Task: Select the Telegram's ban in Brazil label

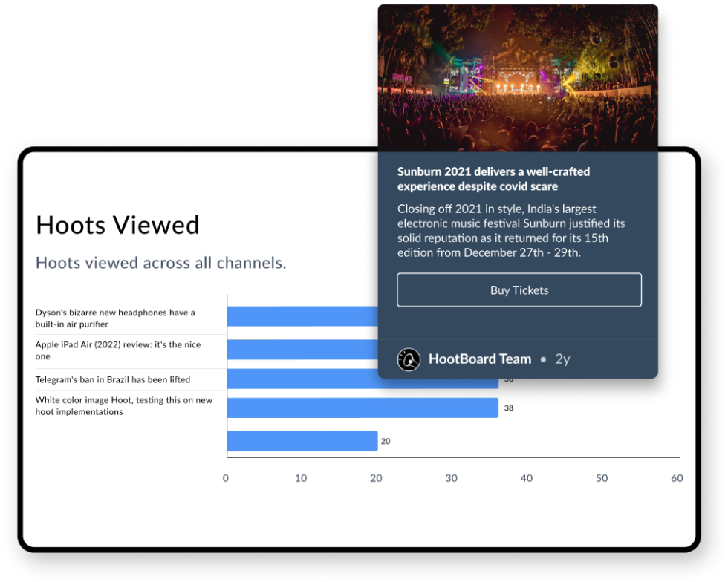Action: coord(113,379)
